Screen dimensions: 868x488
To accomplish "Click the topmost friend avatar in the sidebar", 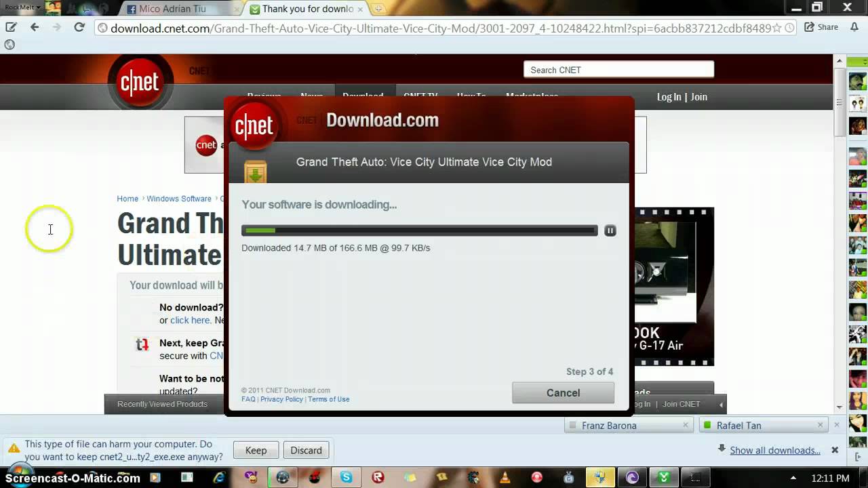I will [x=858, y=82].
